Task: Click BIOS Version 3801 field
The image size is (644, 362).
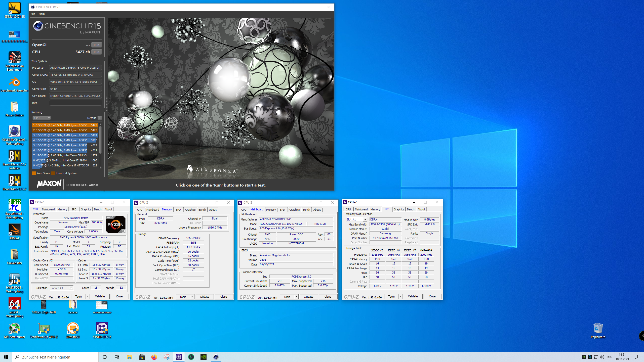Action: [296, 260]
